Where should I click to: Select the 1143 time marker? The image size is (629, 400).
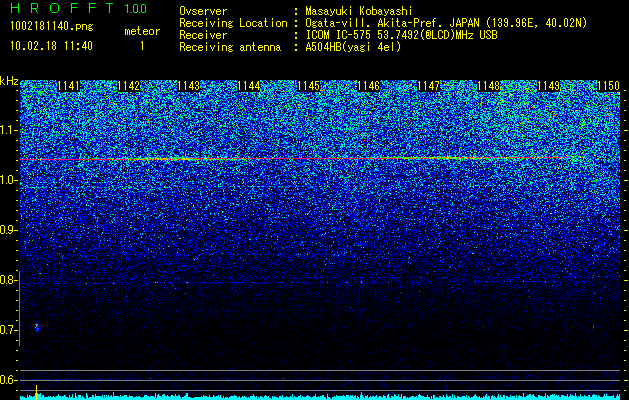[189, 86]
